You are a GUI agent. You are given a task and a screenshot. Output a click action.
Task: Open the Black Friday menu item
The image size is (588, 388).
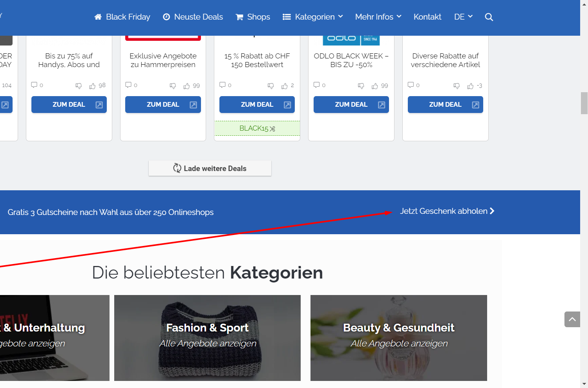122,17
